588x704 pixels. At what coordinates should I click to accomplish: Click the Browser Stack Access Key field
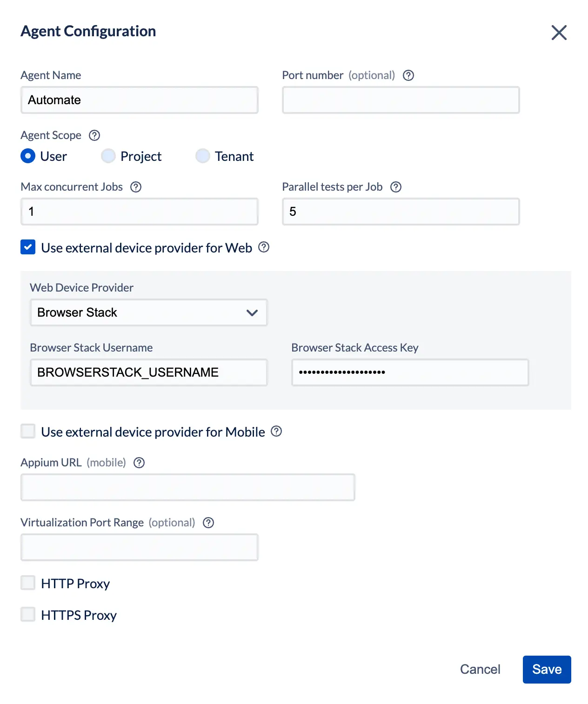(410, 372)
